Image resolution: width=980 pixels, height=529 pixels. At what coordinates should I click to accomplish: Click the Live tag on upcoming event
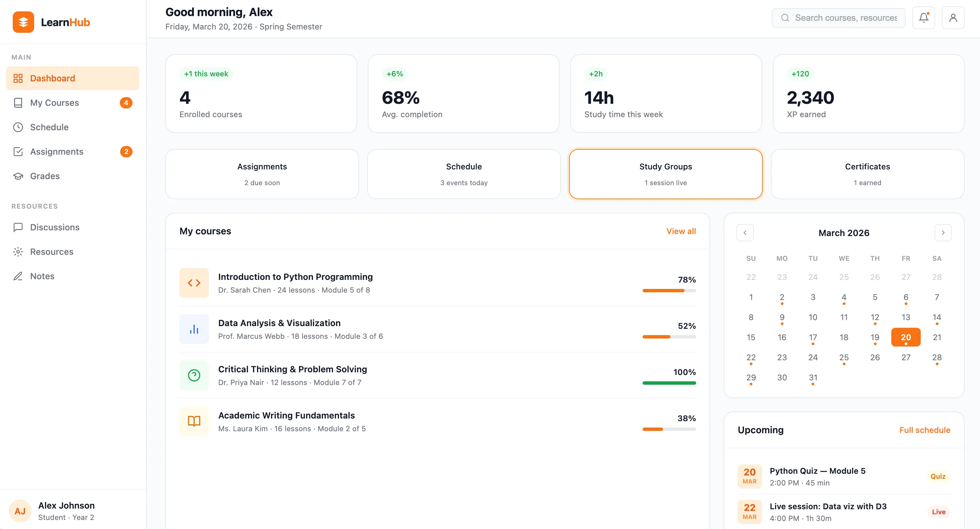click(x=938, y=512)
